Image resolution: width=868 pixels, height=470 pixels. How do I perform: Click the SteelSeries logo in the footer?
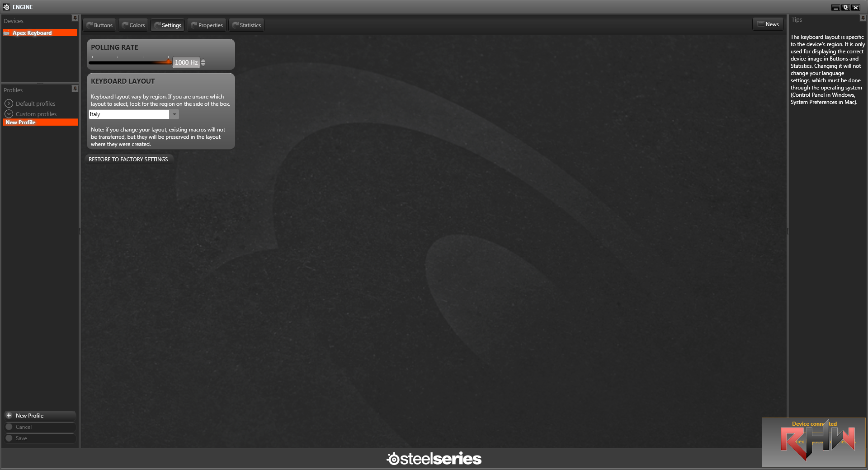(434, 459)
